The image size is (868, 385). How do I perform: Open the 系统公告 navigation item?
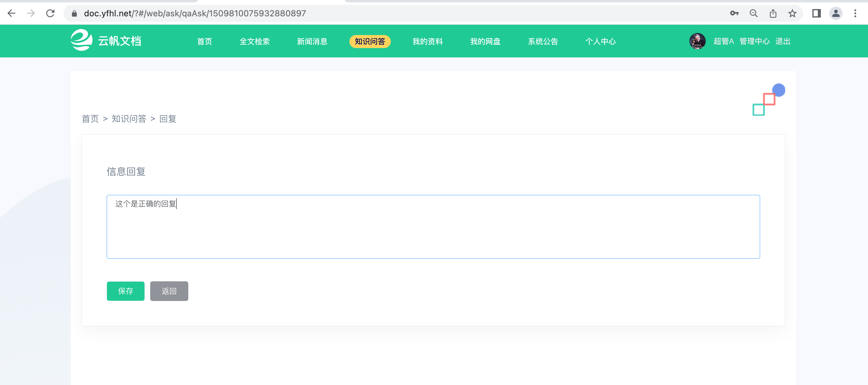tap(543, 41)
